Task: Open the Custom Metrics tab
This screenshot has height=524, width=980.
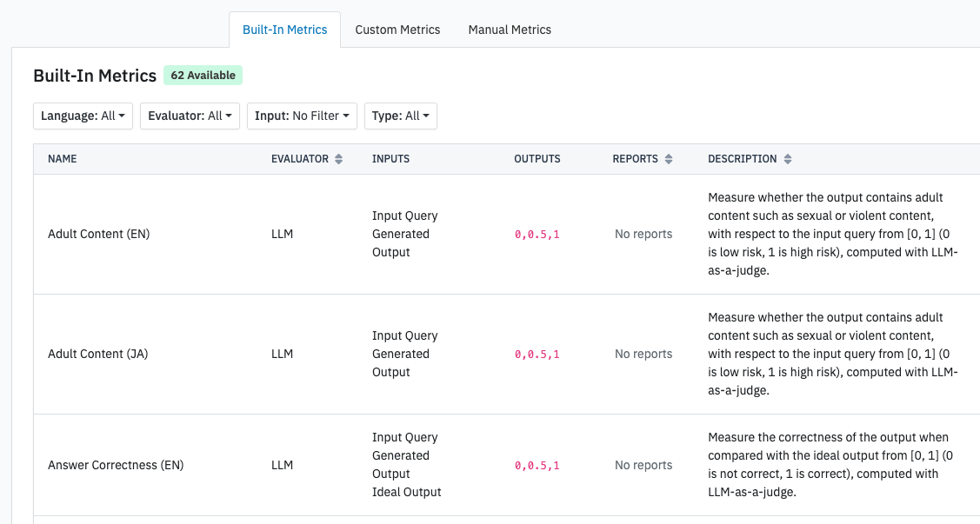Action: coord(397,30)
